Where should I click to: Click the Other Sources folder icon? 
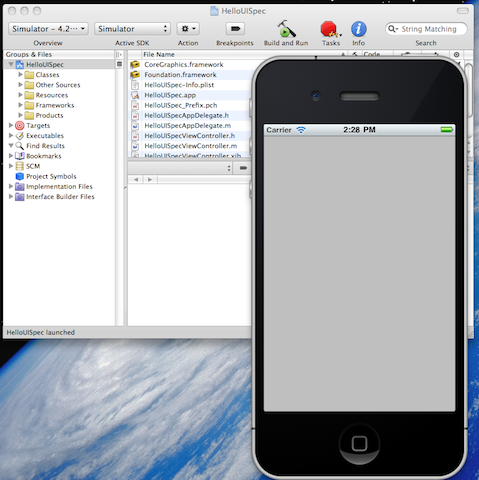point(29,85)
